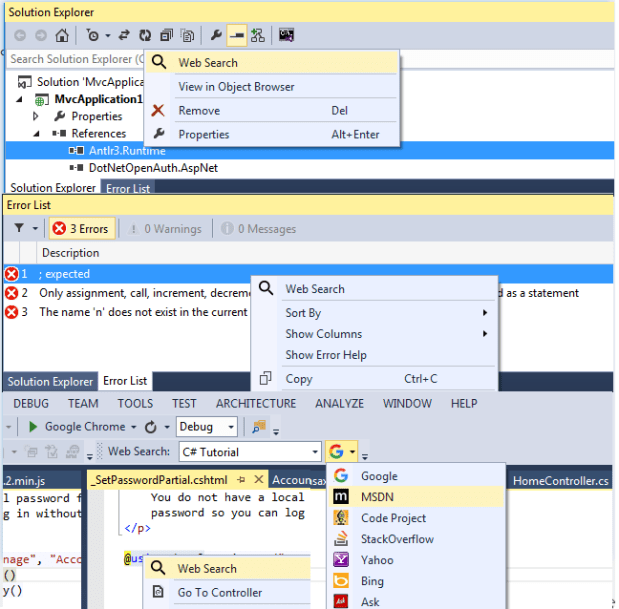The image size is (619, 609).
Task: Collapse the References tree node
Action: point(37,134)
